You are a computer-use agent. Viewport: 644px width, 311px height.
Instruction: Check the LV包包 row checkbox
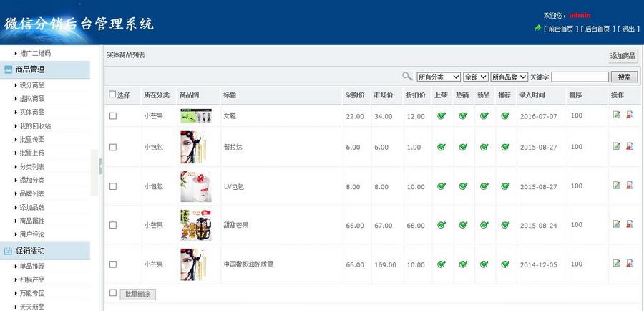click(113, 186)
